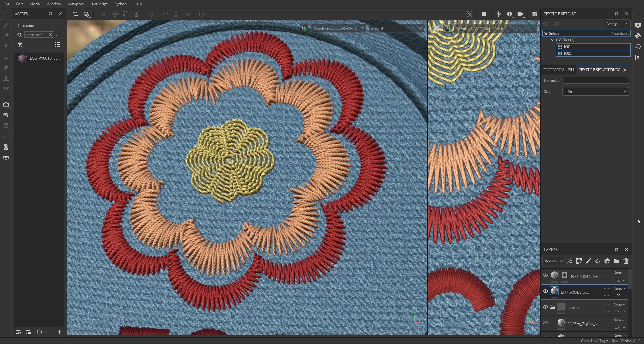Screen dimensions: 644x344
Task: Open the Size 4096 dropdown
Action: coord(596,91)
